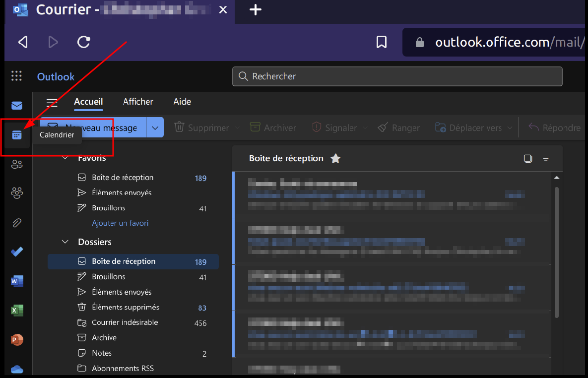588x378 pixels.
Task: Toggle favorite star for Boîte de réception
Action: pyautogui.click(x=336, y=159)
